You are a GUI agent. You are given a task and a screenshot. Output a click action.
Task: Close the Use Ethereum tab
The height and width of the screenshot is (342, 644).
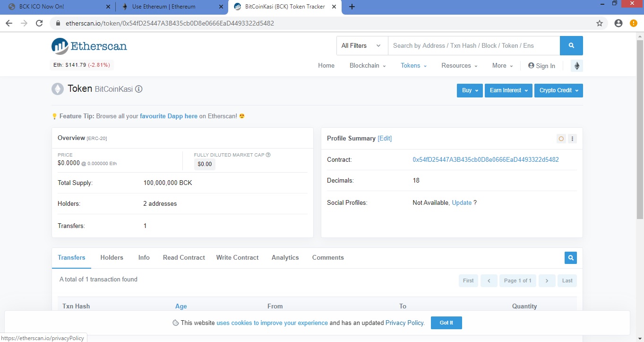(221, 7)
